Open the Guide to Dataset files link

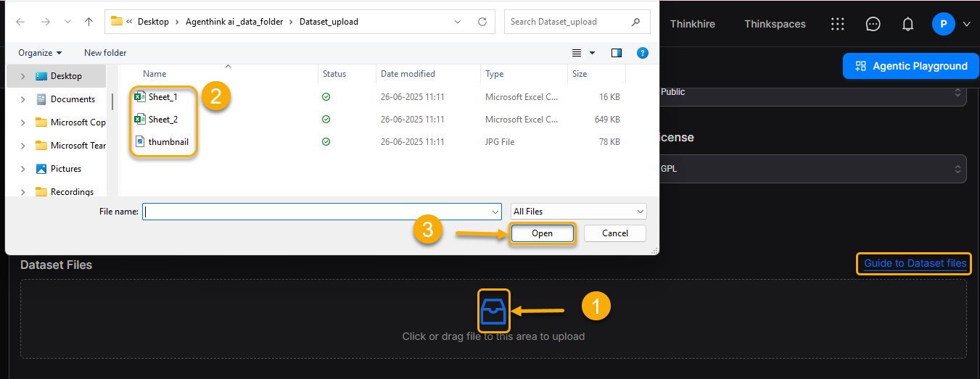coord(915,263)
